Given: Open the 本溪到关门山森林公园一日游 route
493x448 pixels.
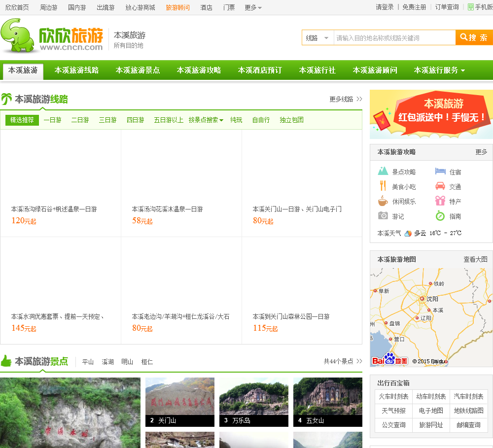Looking at the screenshot, I should coord(291,316).
